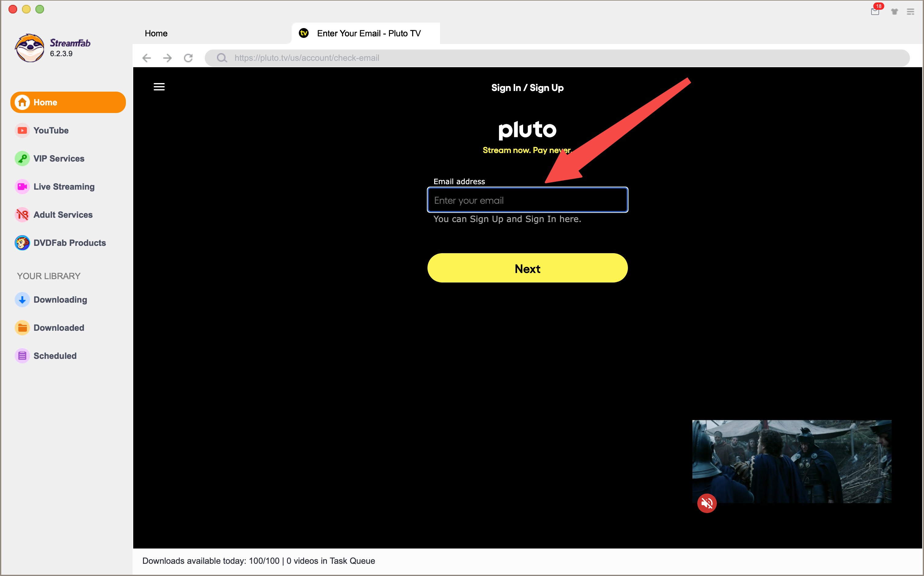Go back using the browser back arrow
924x576 pixels.
click(147, 58)
